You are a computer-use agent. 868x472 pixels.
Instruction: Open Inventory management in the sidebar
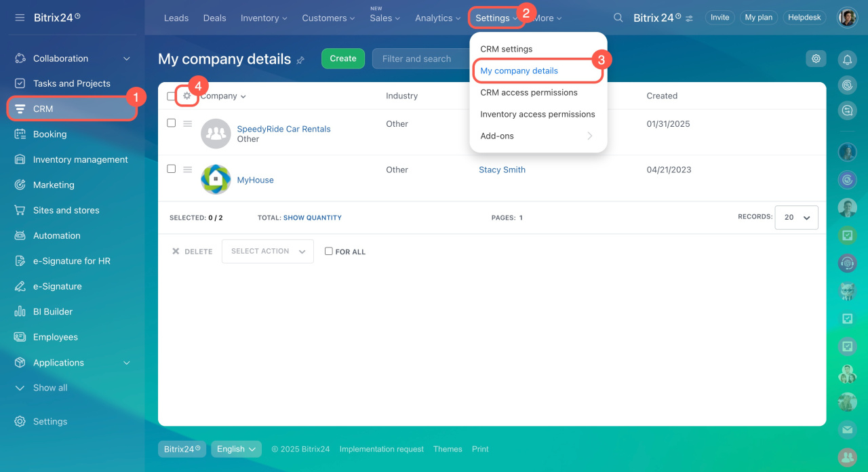pos(80,159)
